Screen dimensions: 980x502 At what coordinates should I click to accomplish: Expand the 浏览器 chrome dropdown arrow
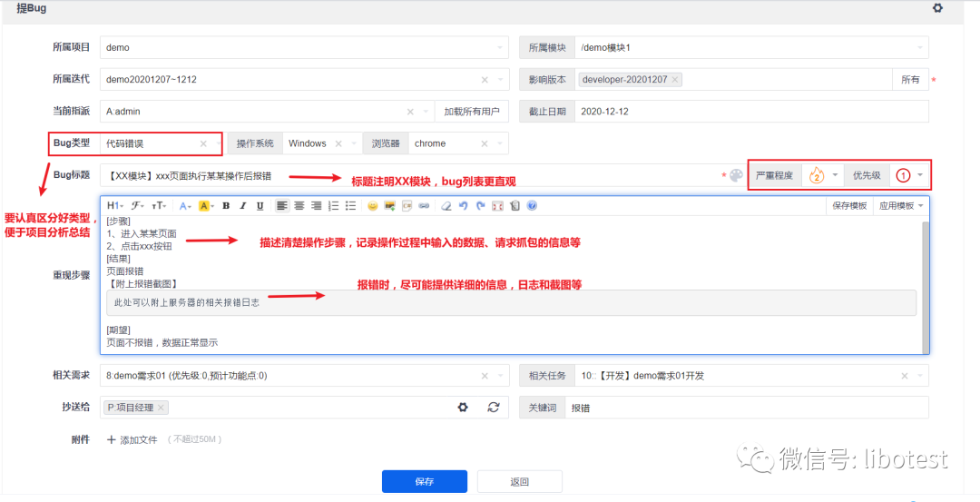500,143
